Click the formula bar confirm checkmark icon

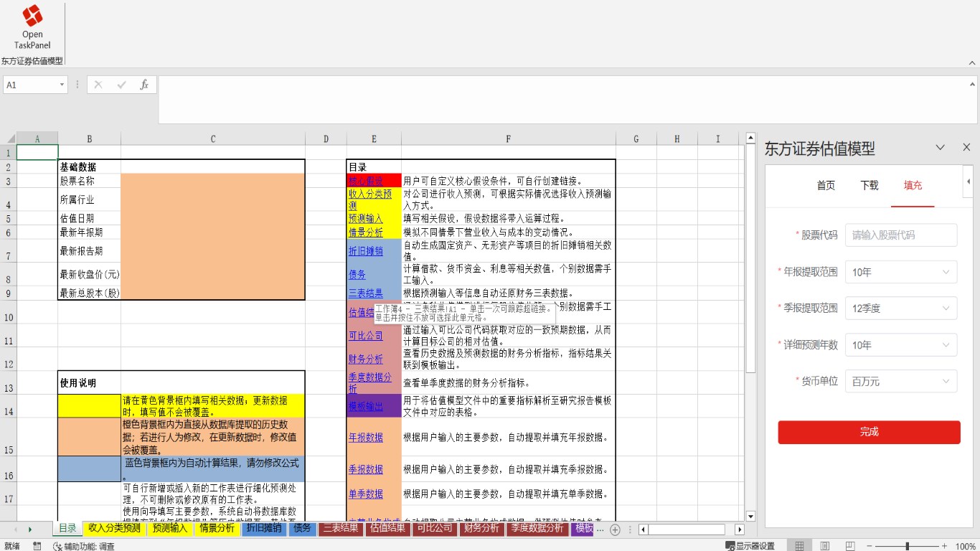(121, 85)
